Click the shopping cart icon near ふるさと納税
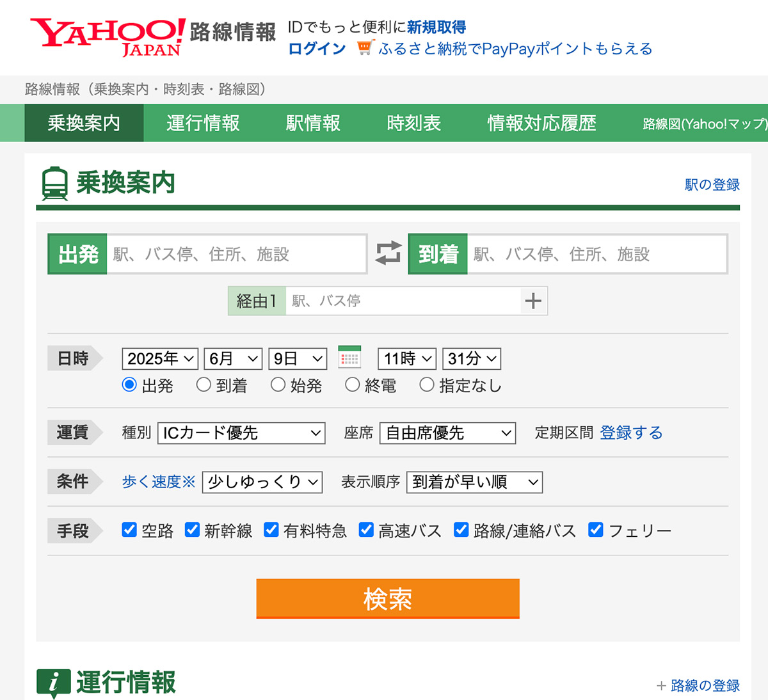 click(364, 48)
